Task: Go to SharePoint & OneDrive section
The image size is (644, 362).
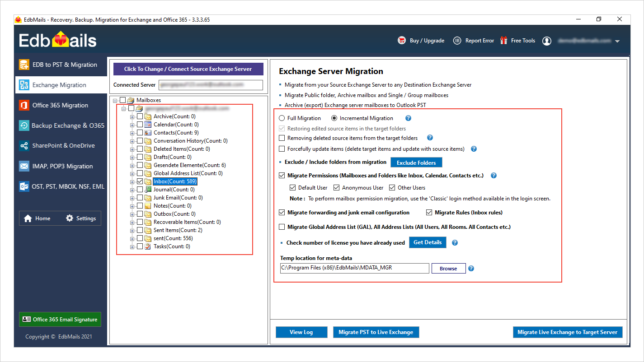Action: pos(61,146)
